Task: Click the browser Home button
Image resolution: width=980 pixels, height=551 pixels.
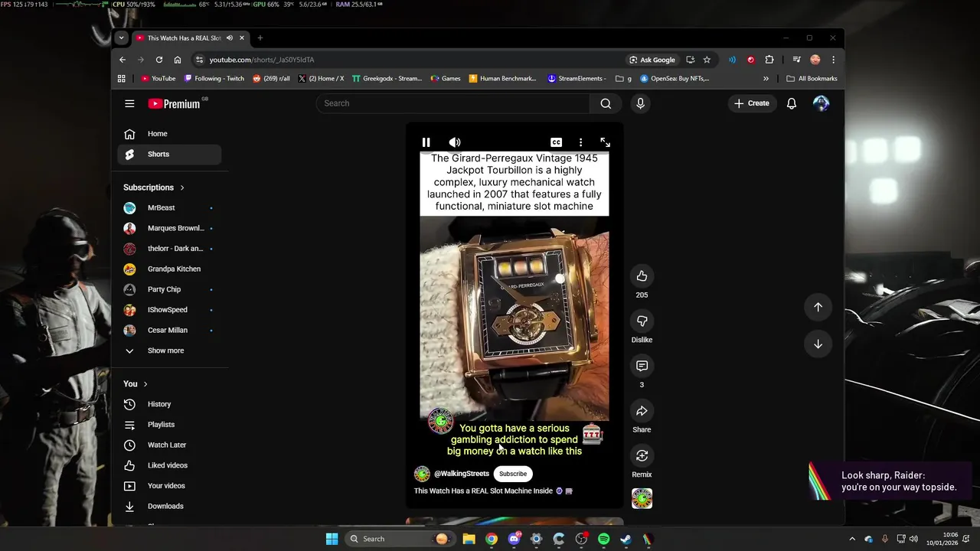Action: click(x=178, y=60)
